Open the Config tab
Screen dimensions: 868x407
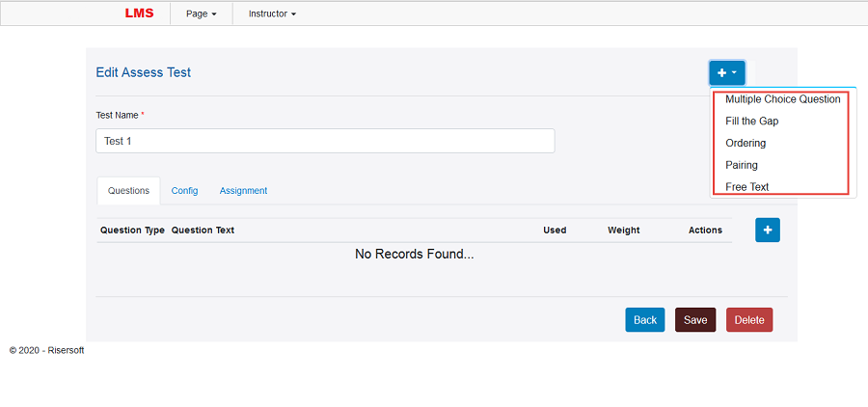tap(184, 191)
